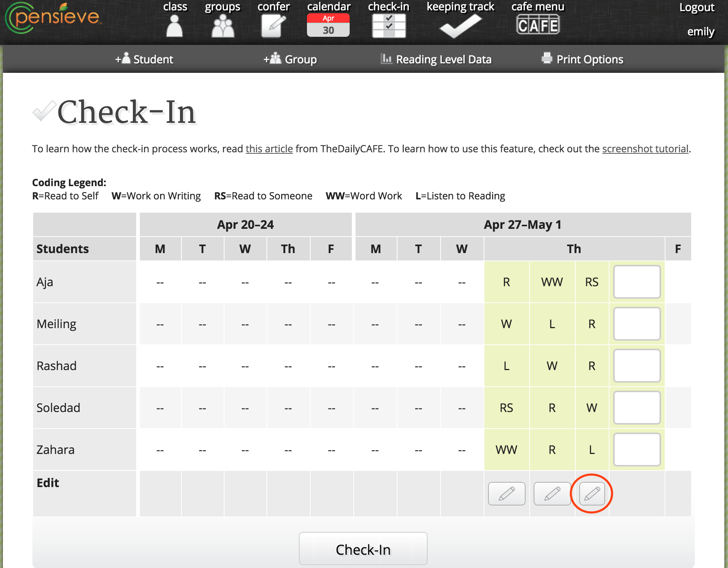Select student name Zahara
Screen dimensions: 728x568
[55, 450]
